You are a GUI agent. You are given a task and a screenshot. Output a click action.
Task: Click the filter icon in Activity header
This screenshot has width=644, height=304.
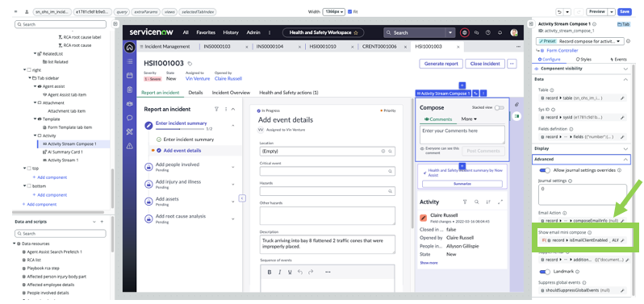point(465,202)
